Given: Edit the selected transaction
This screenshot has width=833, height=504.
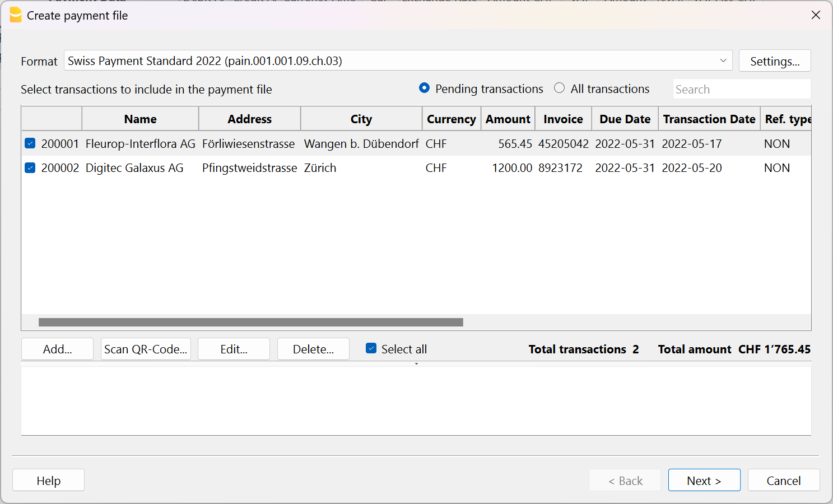Looking at the screenshot, I should 234,348.
